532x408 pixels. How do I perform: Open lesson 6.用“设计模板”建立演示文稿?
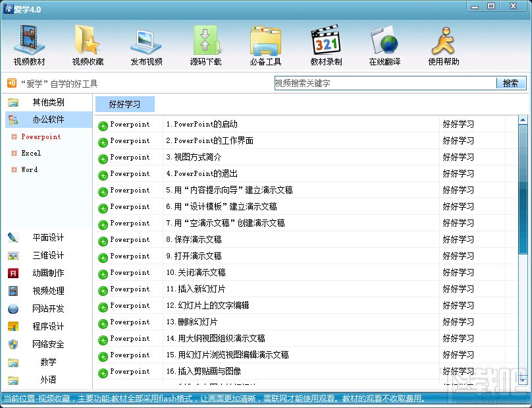click(221, 206)
